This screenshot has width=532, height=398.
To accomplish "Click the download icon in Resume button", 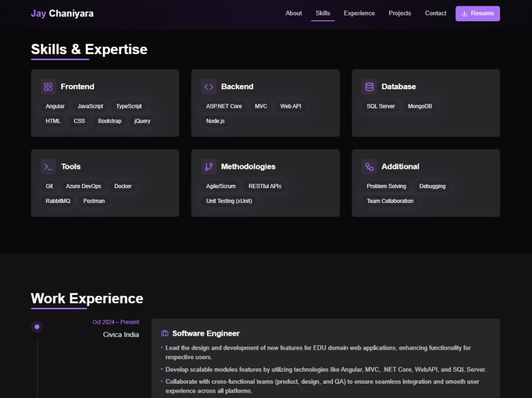I will point(464,14).
